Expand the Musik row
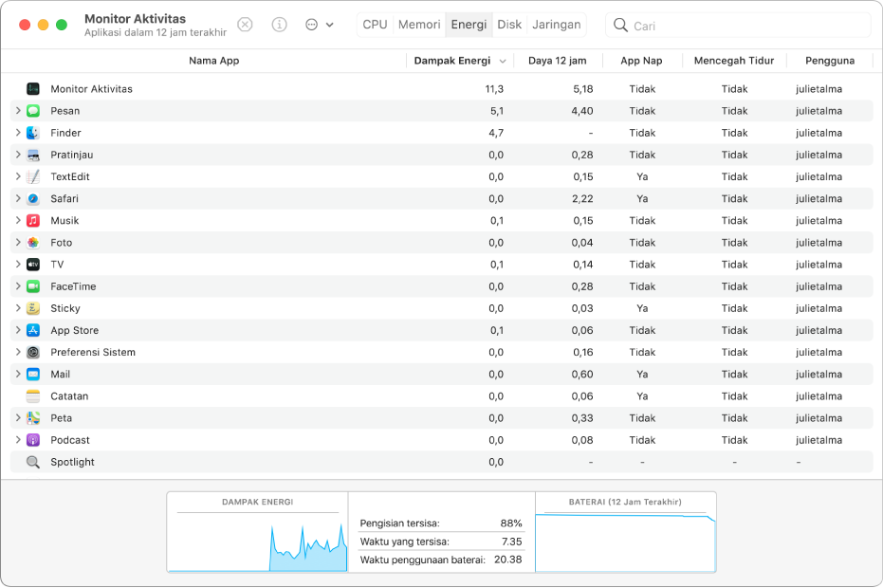 point(18,220)
